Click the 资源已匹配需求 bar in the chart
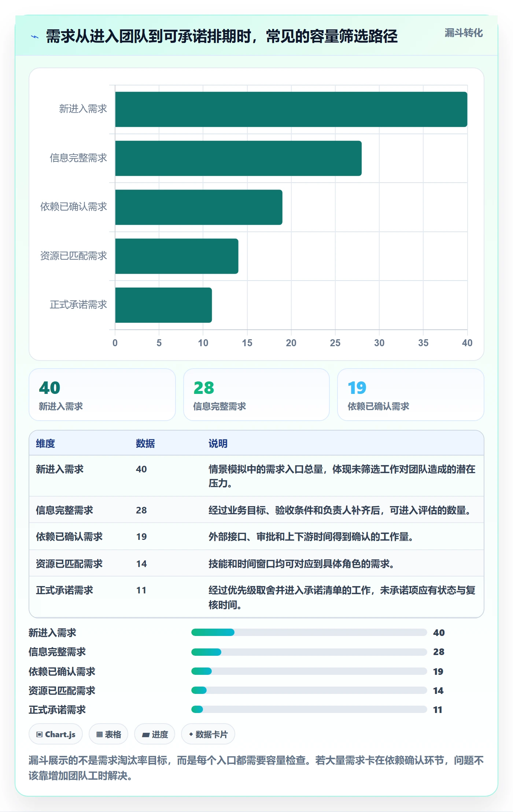Viewport: 513px width, 812px height. point(177,256)
